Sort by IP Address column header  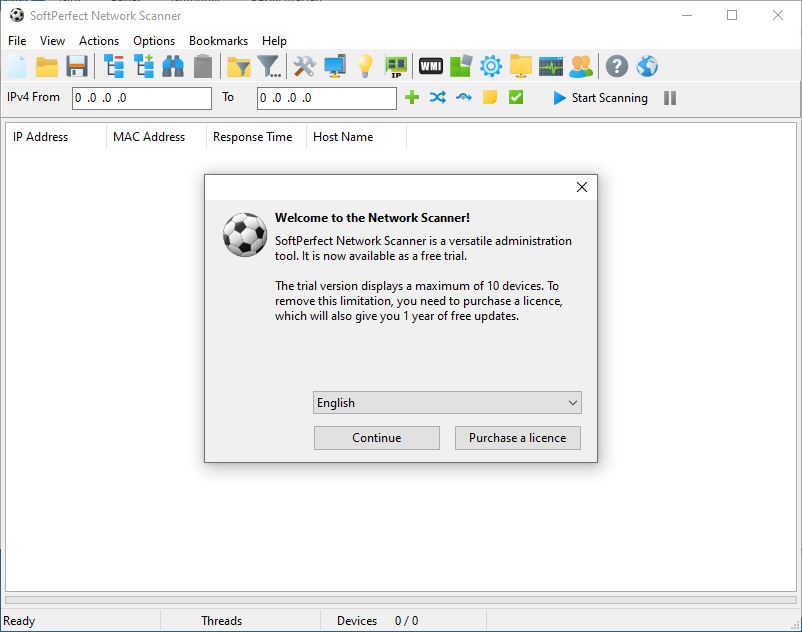(x=56, y=137)
